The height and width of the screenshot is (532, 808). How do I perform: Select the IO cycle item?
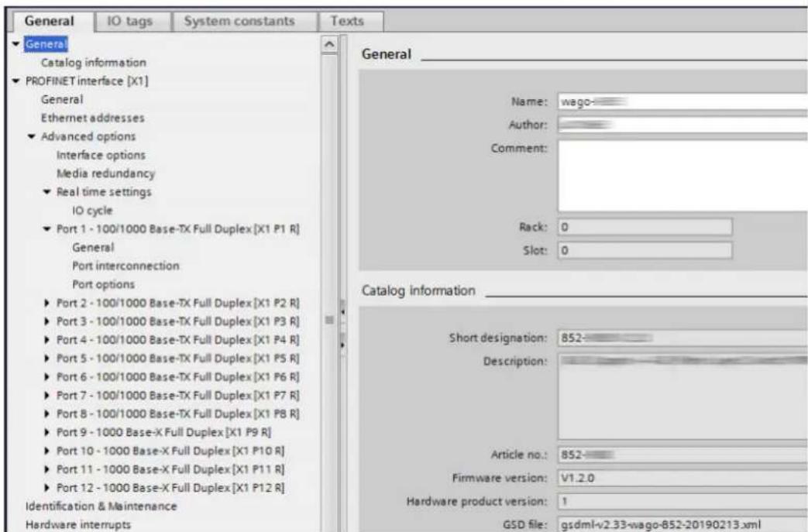(92, 211)
